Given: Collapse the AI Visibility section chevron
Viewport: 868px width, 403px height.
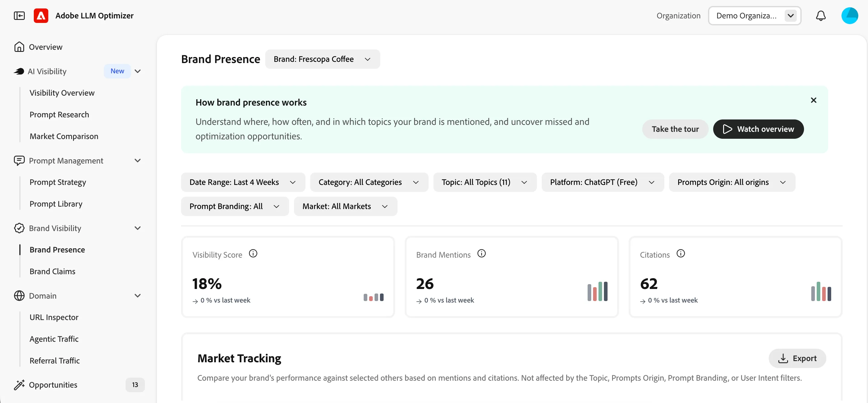Looking at the screenshot, I should coord(138,71).
